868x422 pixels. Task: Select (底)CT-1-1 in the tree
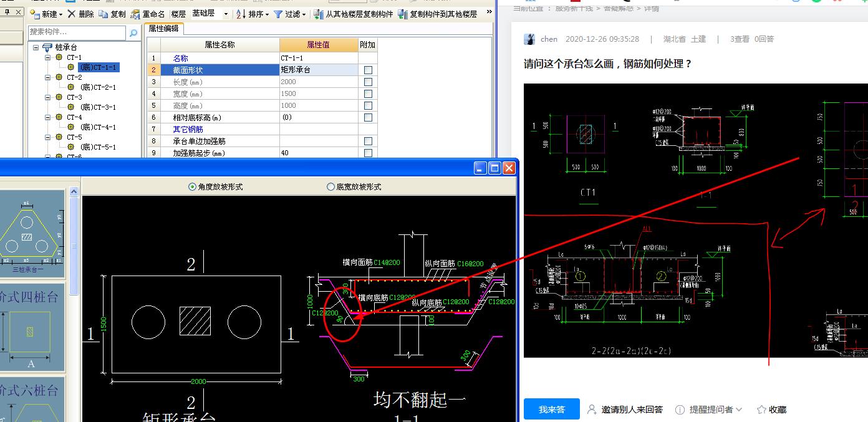pyautogui.click(x=99, y=67)
